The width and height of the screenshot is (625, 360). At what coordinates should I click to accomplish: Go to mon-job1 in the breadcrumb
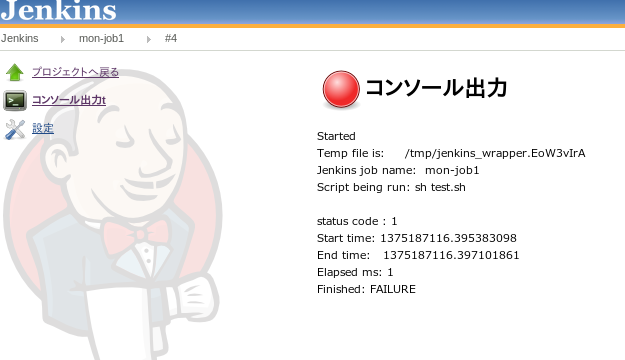(101, 38)
